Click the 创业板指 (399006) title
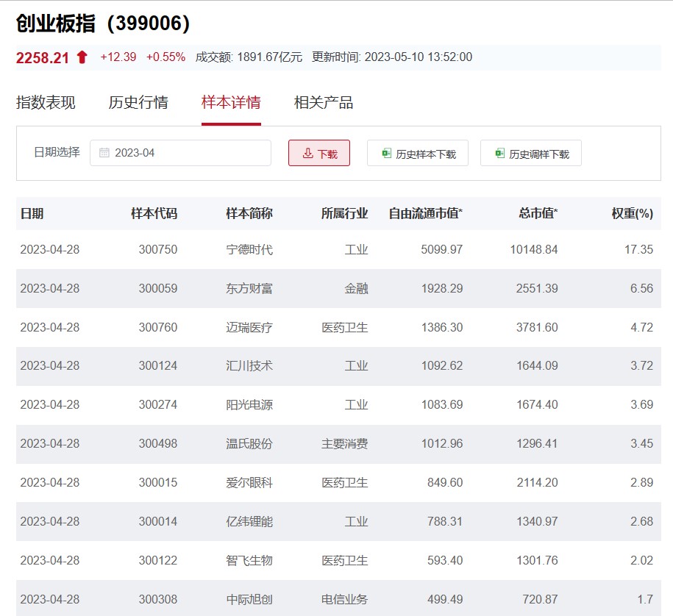This screenshot has height=616, width=673. pos(103,24)
